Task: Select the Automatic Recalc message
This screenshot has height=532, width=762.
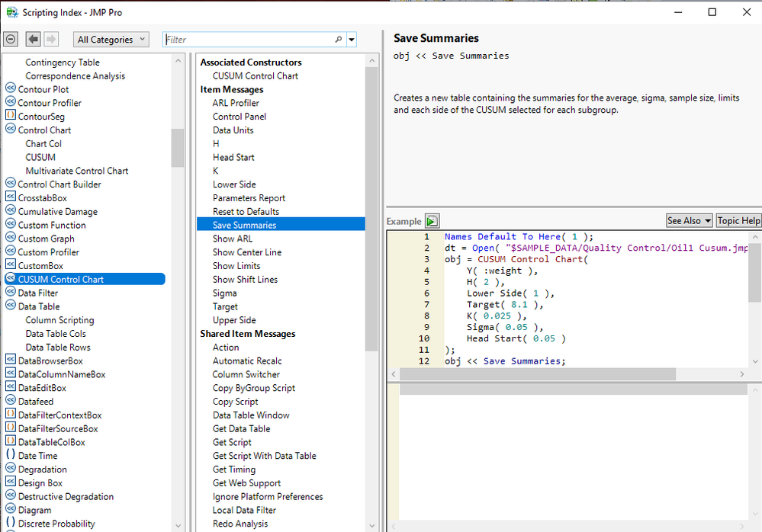Action: 247,361
